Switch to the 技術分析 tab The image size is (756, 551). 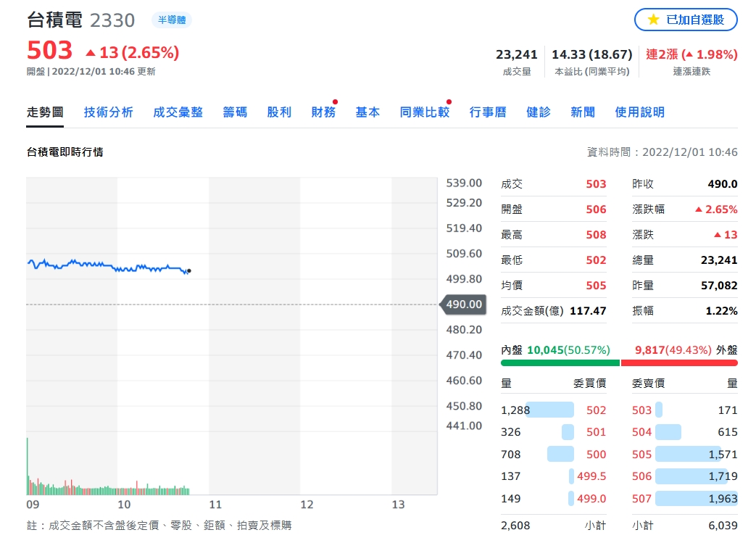coord(109,112)
